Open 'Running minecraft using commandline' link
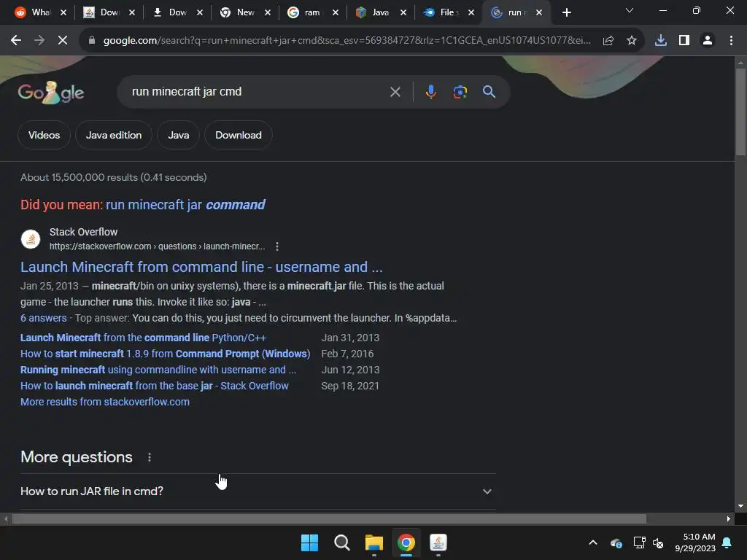 (x=158, y=370)
